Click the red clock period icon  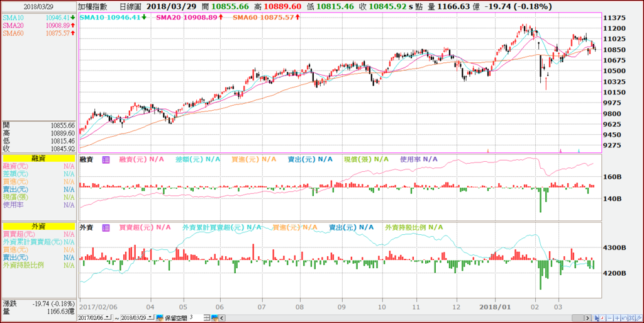[x=602, y=318]
